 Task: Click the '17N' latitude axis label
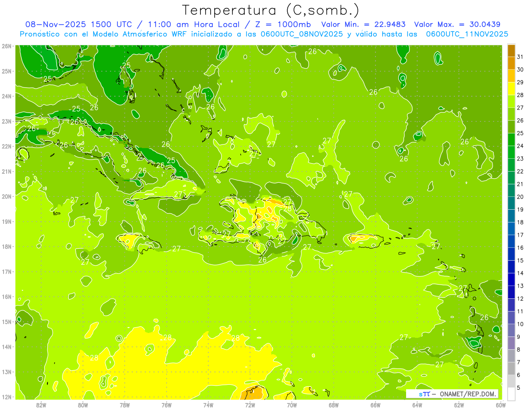[7, 271]
